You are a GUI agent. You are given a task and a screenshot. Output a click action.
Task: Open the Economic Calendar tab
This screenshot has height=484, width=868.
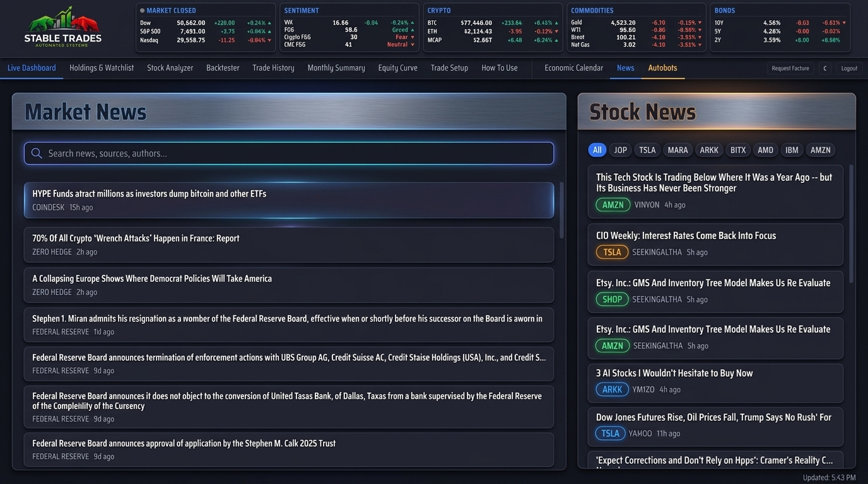tap(573, 67)
